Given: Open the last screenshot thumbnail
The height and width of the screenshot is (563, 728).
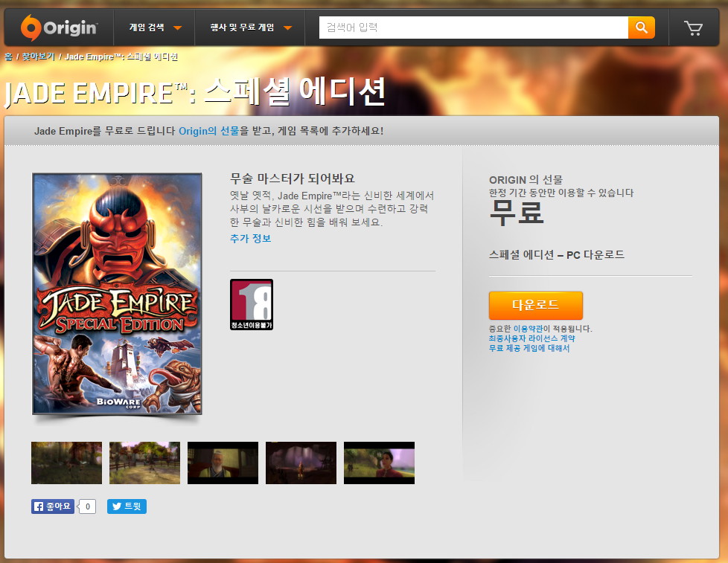Looking at the screenshot, I should click(379, 463).
